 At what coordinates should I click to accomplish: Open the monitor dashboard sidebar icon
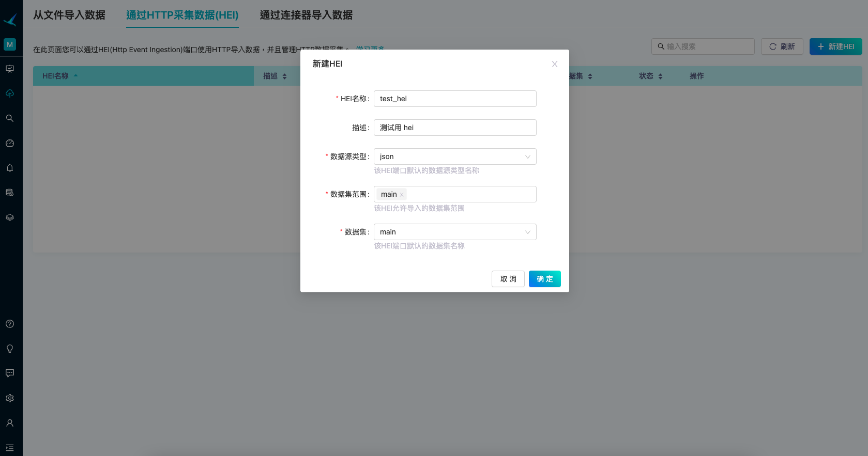(10, 69)
